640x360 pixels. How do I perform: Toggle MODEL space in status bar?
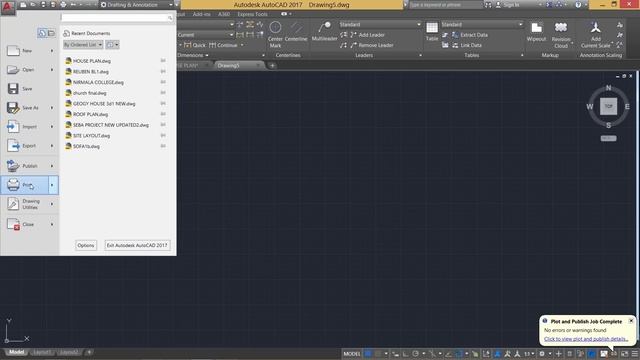point(352,354)
